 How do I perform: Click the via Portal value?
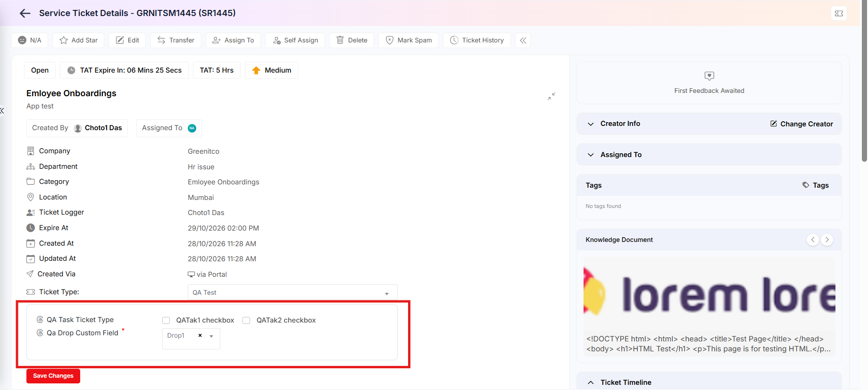pos(208,274)
